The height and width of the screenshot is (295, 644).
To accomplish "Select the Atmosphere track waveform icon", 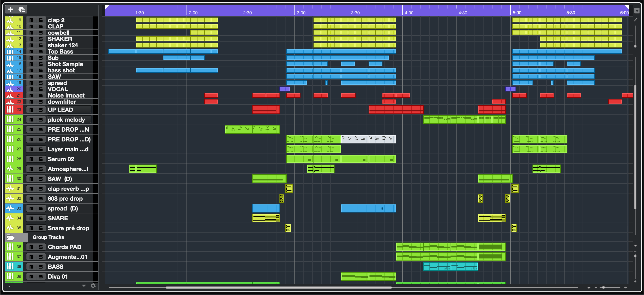I will pos(10,169).
